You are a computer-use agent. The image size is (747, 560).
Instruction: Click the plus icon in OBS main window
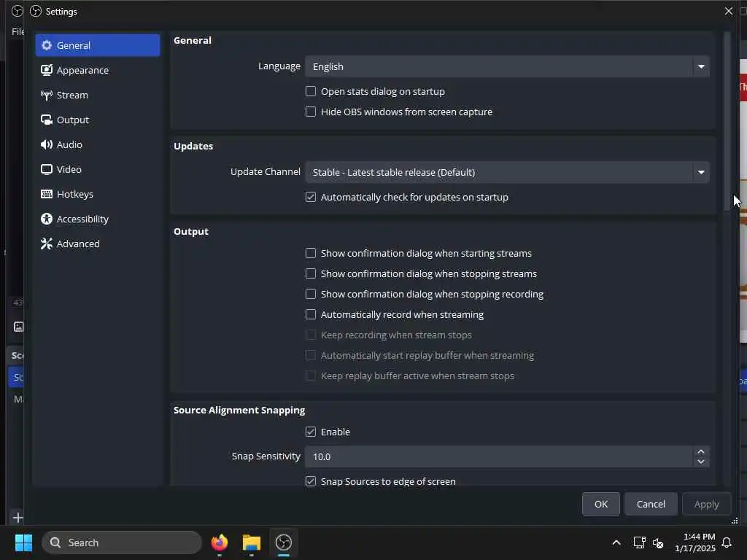tap(18, 517)
